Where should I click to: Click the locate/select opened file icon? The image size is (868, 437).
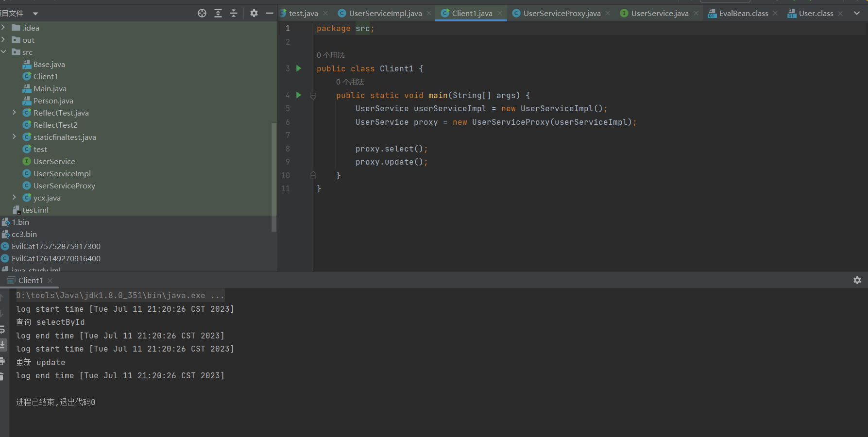pyautogui.click(x=202, y=13)
